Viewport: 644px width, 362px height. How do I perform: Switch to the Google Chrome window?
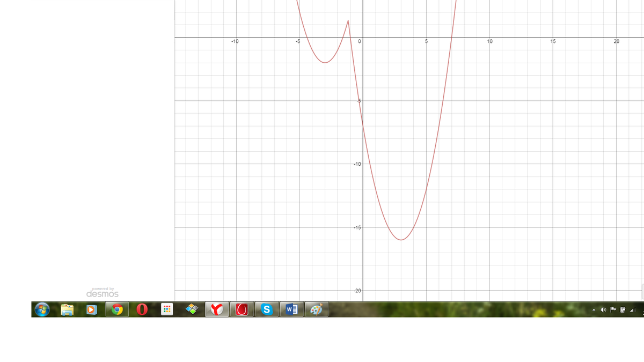117,309
